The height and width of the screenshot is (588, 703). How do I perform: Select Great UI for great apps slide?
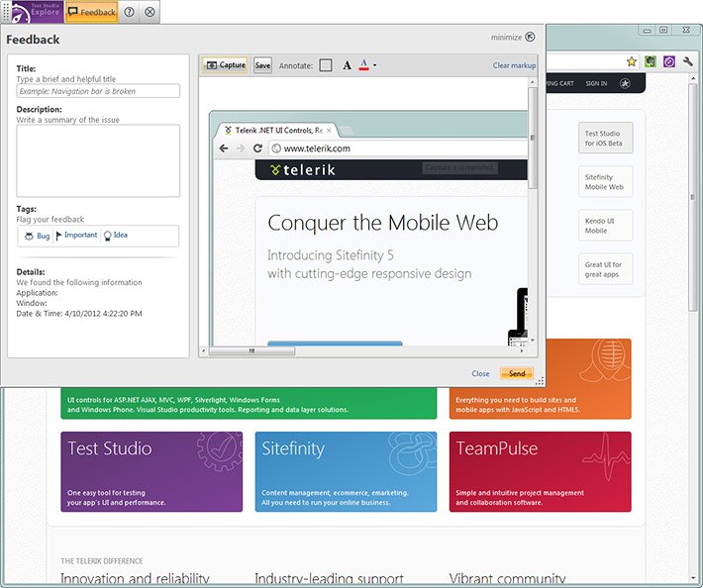pos(606,269)
